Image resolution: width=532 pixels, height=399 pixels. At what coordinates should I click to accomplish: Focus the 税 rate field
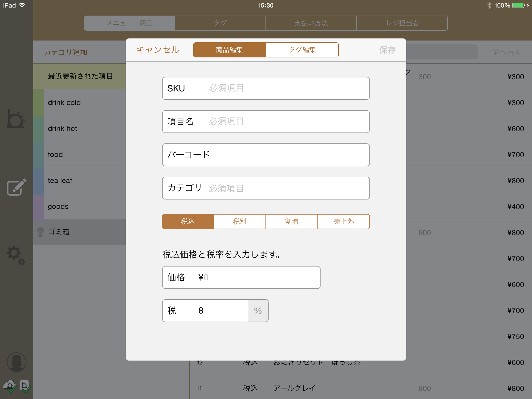coord(205,311)
